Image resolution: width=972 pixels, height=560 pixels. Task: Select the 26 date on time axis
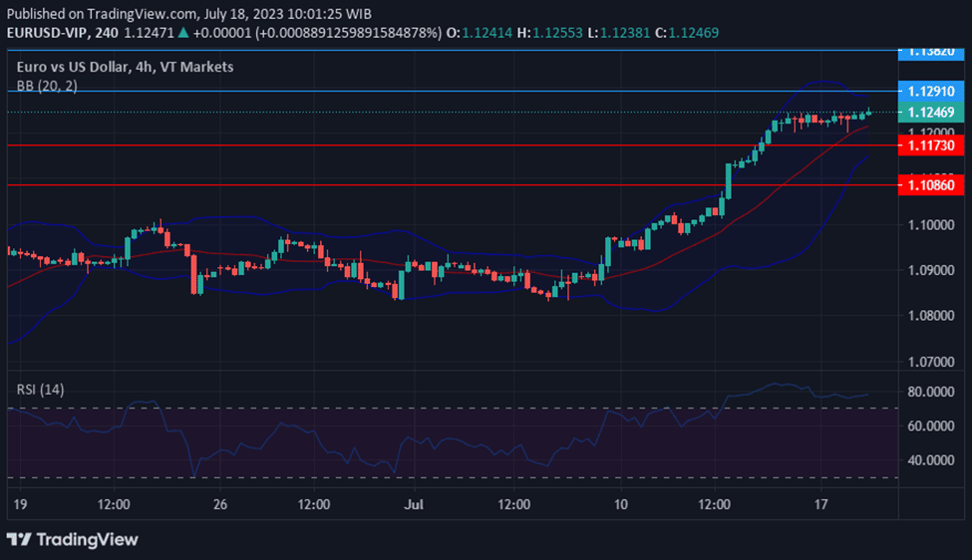pyautogui.click(x=220, y=505)
